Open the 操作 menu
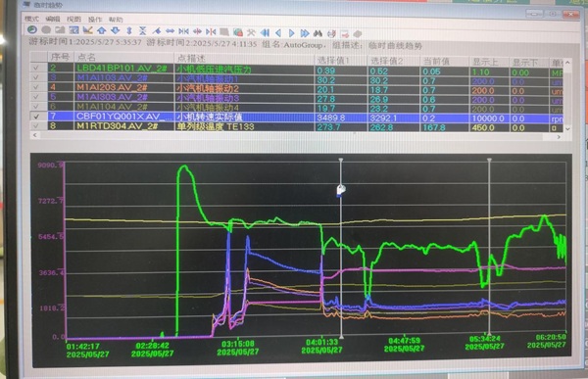Viewport: 588px width, 379px height. coord(94,20)
